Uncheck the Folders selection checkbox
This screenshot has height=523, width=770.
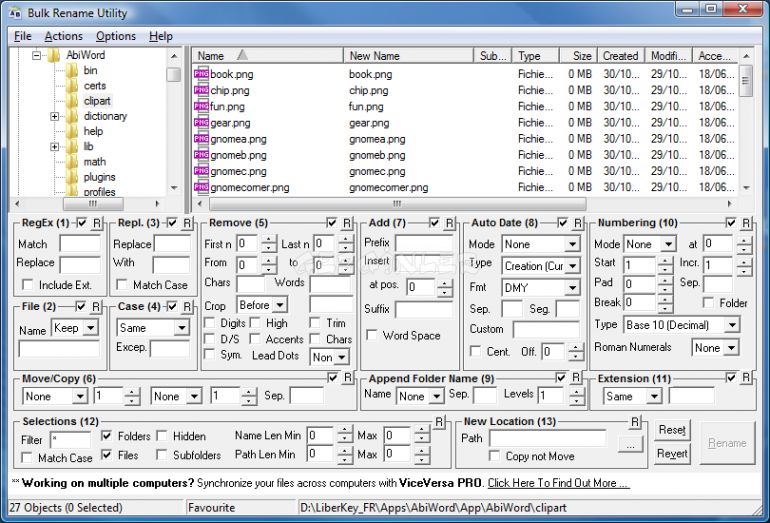point(106,436)
